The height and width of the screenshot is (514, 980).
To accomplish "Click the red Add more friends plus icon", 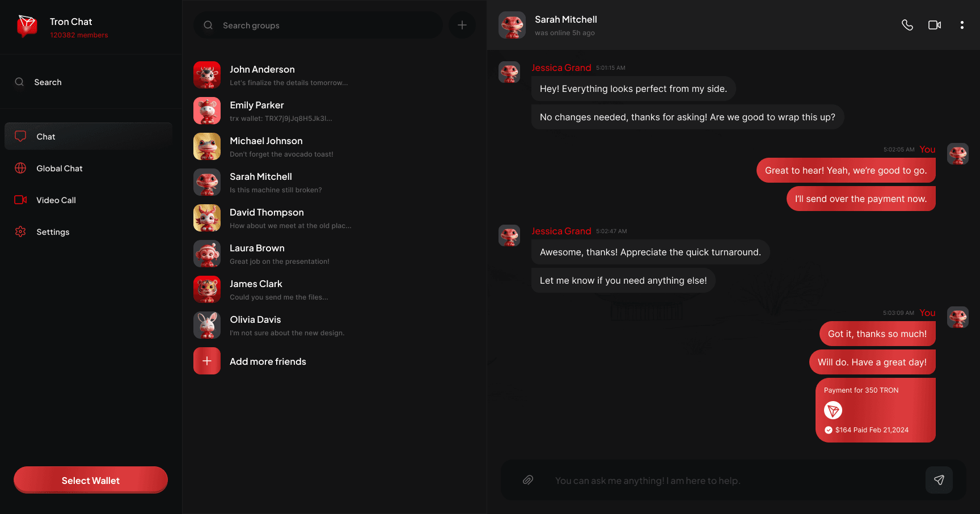I will coord(207,361).
